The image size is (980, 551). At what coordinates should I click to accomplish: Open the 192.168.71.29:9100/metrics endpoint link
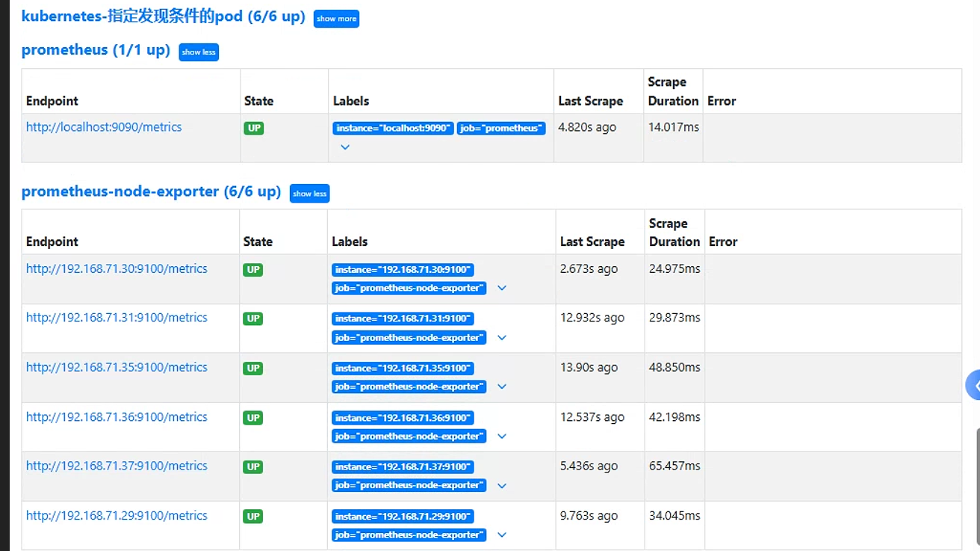pyautogui.click(x=117, y=516)
